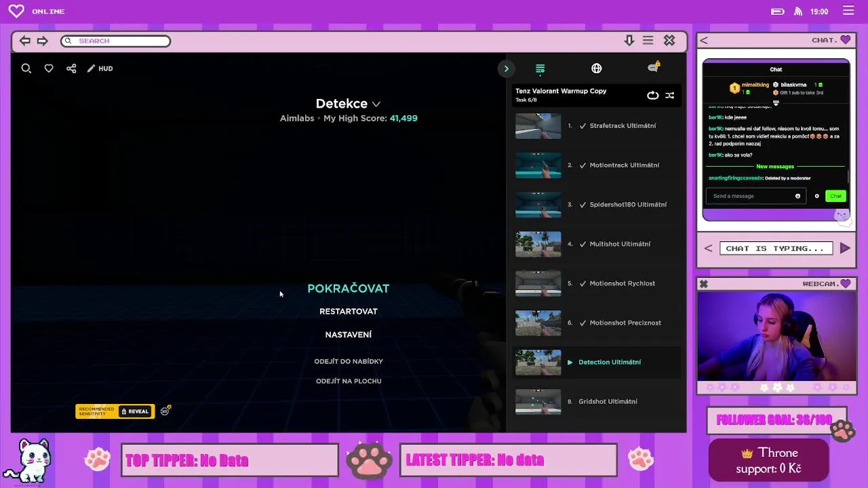Screen dimensions: 868x488
Task: Select Motionshot Rychlost task
Action: pos(622,283)
